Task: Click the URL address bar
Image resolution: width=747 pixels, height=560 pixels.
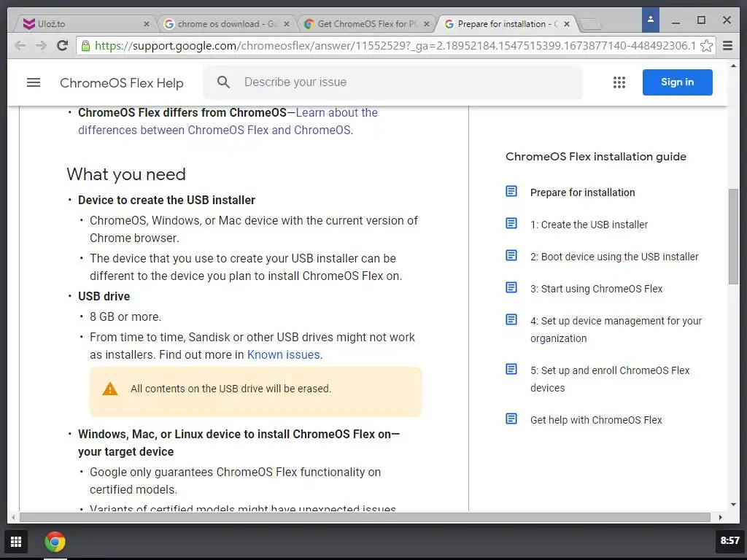Action: click(395, 46)
